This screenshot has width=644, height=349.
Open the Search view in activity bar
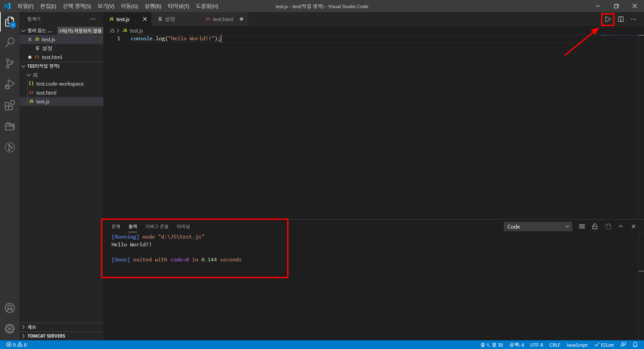pos(10,42)
